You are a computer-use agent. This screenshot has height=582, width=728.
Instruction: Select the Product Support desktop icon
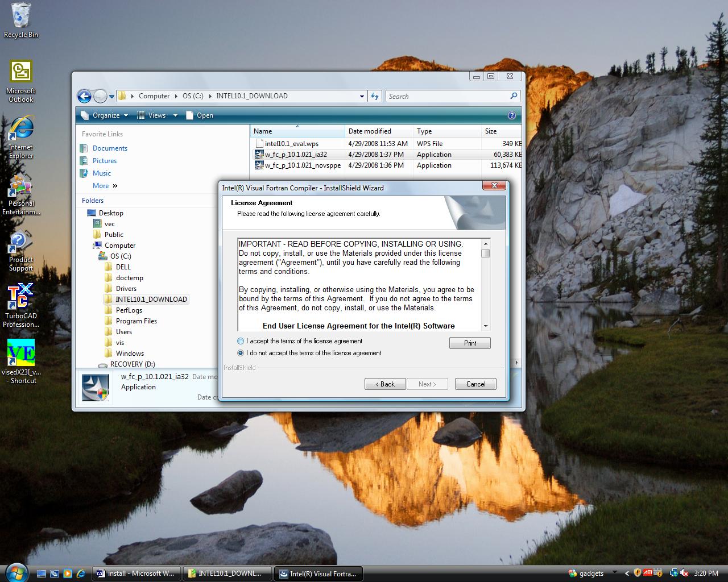point(21,251)
